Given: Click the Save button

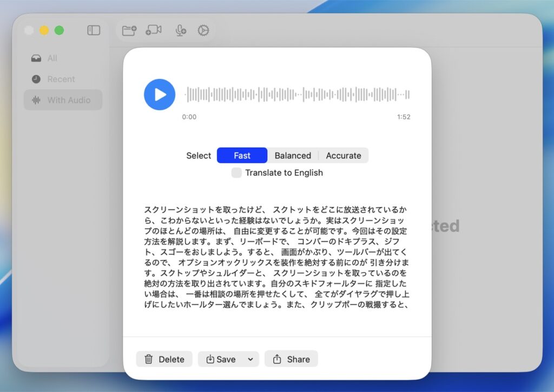Looking at the screenshot, I should click(221, 359).
